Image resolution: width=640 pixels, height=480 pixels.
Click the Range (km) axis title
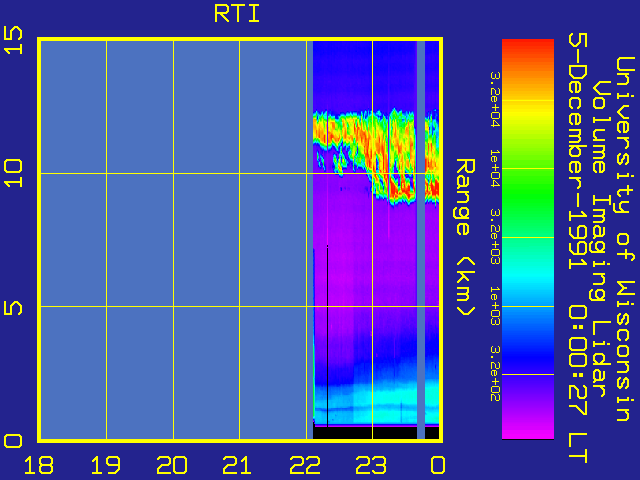click(465, 238)
